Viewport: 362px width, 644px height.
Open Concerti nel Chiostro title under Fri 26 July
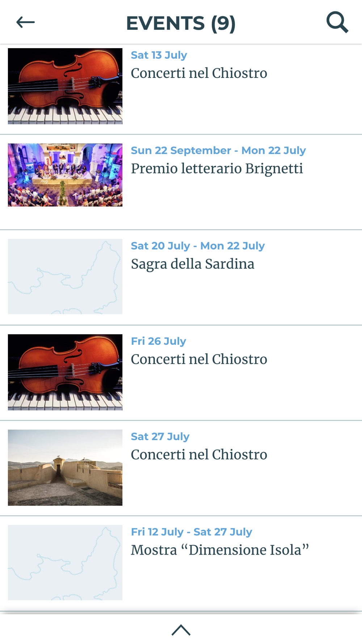coord(199,359)
